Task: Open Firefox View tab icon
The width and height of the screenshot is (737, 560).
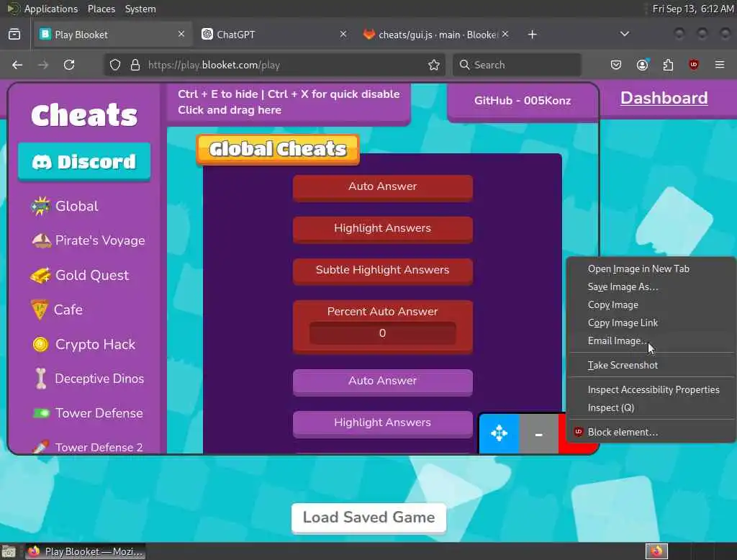Action: coord(14,35)
